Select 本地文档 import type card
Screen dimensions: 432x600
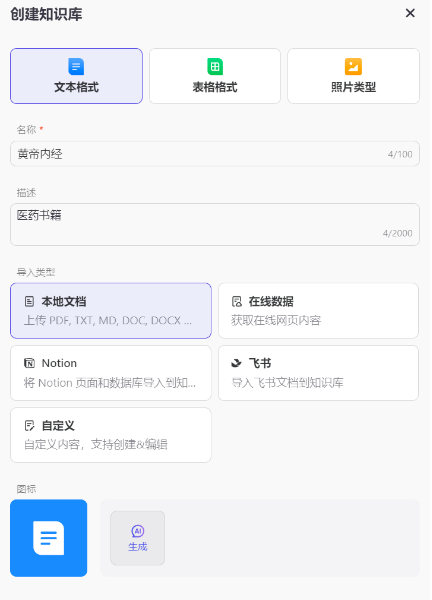(x=111, y=311)
